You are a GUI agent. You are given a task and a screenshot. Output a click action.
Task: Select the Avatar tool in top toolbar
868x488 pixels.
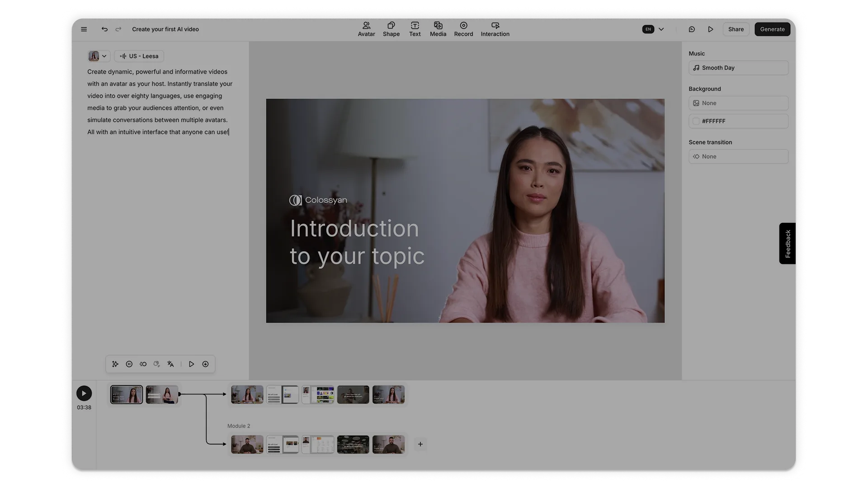pos(366,29)
